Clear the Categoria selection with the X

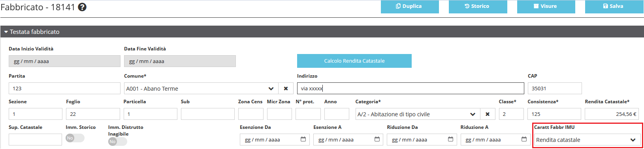tap(488, 114)
